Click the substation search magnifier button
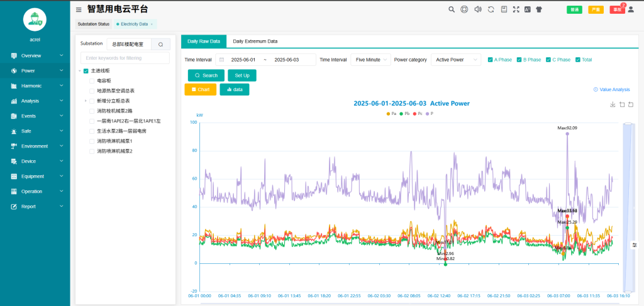This screenshot has height=306, width=644. [x=160, y=45]
